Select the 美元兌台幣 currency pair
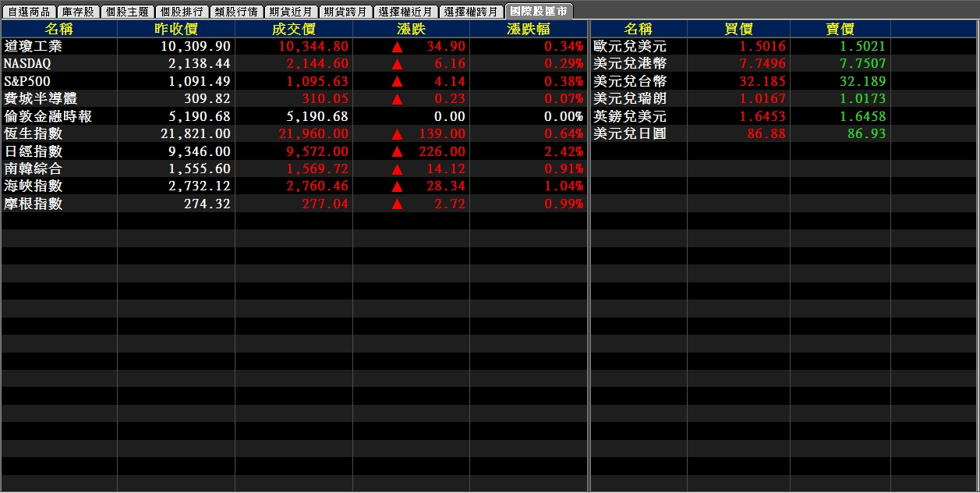This screenshot has width=980, height=493. (630, 81)
